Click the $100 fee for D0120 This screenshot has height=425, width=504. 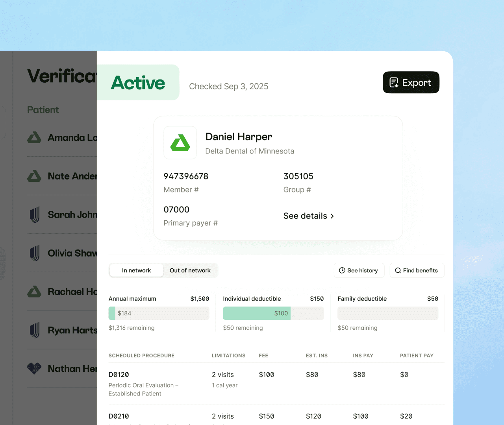(x=267, y=375)
